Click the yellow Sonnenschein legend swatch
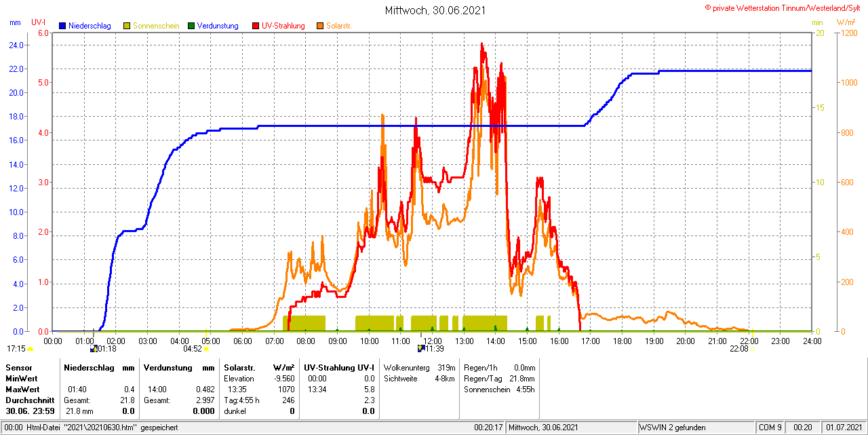868x435 pixels. click(x=127, y=26)
